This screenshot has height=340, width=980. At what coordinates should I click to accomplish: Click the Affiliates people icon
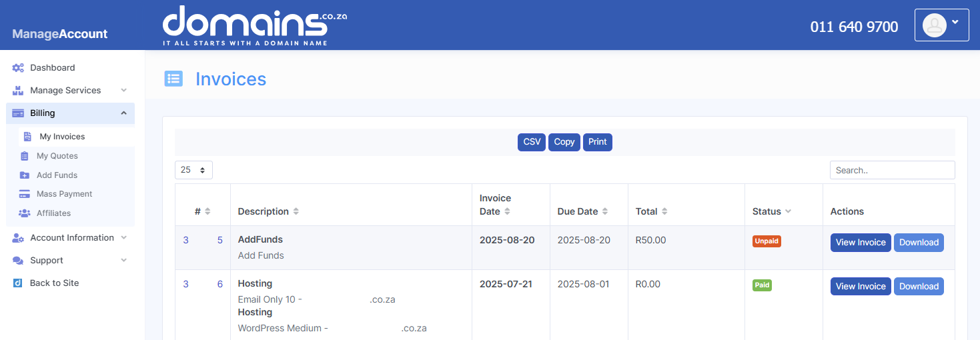pos(25,213)
